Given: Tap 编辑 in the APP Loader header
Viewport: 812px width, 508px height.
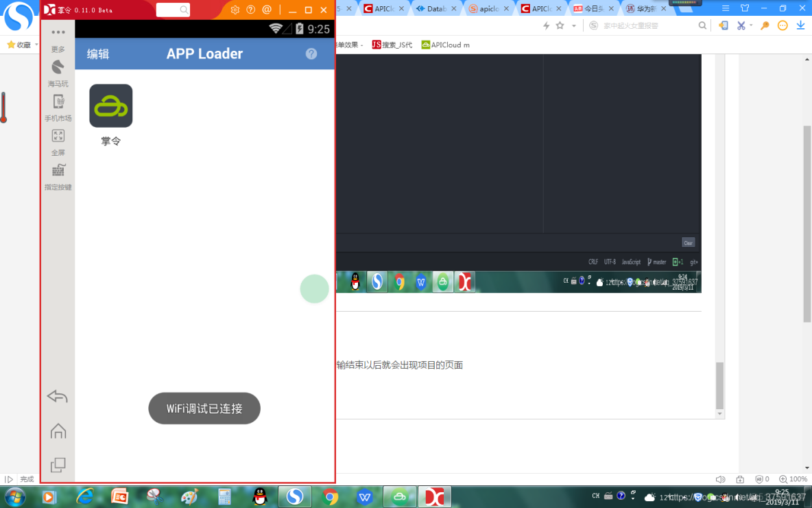Looking at the screenshot, I should 98,54.
